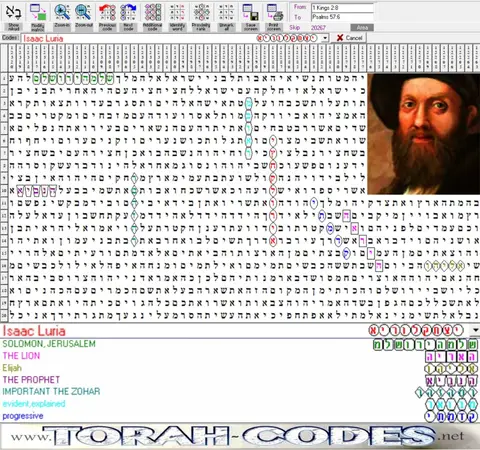Viewport: 480px width, 450px height.
Task: Click the Skip value 20267
Action: click(x=318, y=27)
